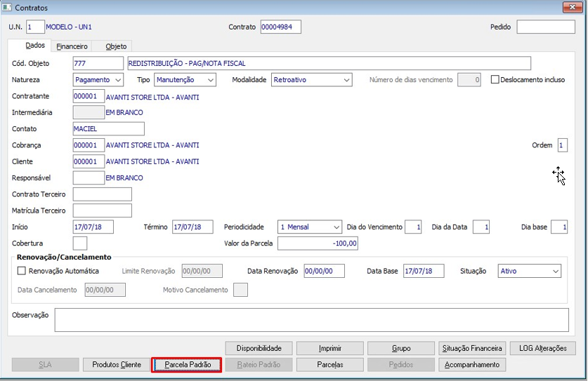The image size is (588, 381).
Task: Click AVANTI STORE text beside Contratante
Action: click(152, 97)
